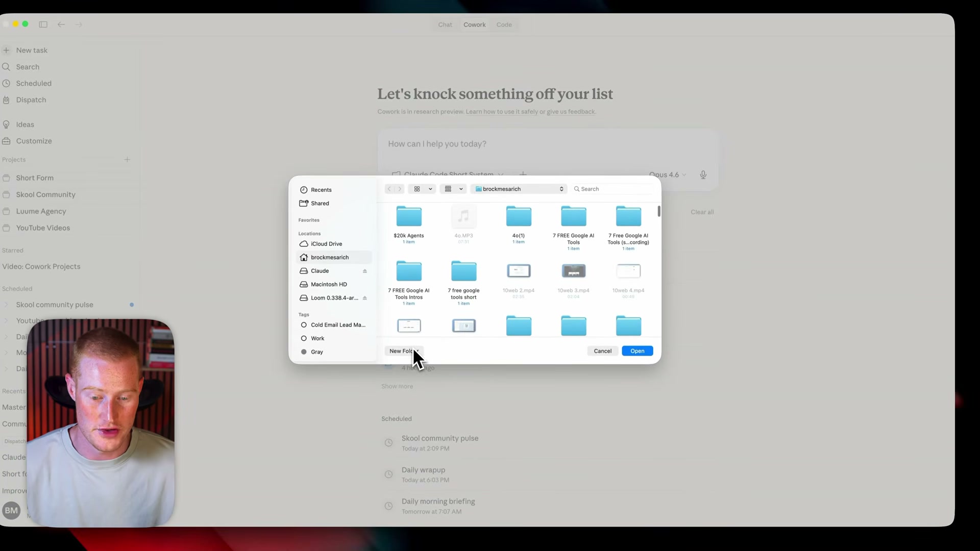Switch to the Code tab
This screenshot has height=551, width=980.
click(504, 24)
